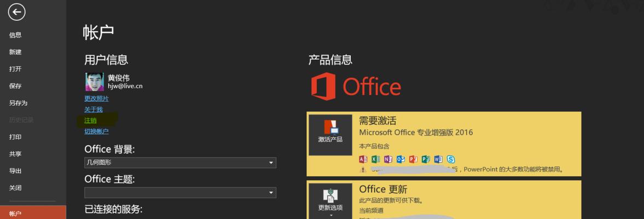This screenshot has height=219, width=644.
Task: Click the 产品信息 heading
Action: tap(330, 60)
